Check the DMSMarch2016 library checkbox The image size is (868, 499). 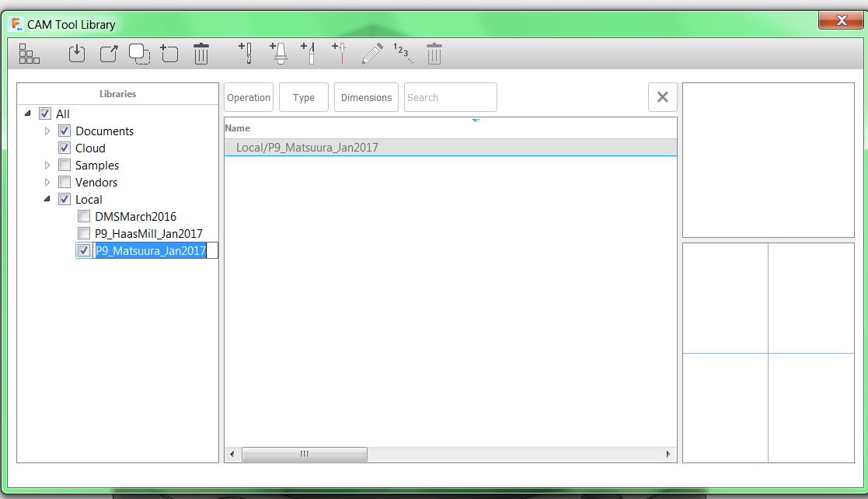[x=84, y=216]
